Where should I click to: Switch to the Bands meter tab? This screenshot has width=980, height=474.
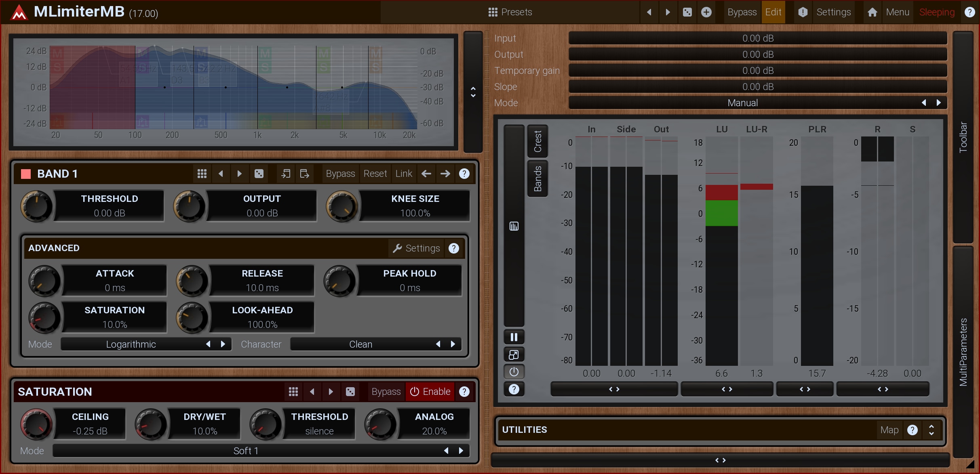[x=537, y=178]
